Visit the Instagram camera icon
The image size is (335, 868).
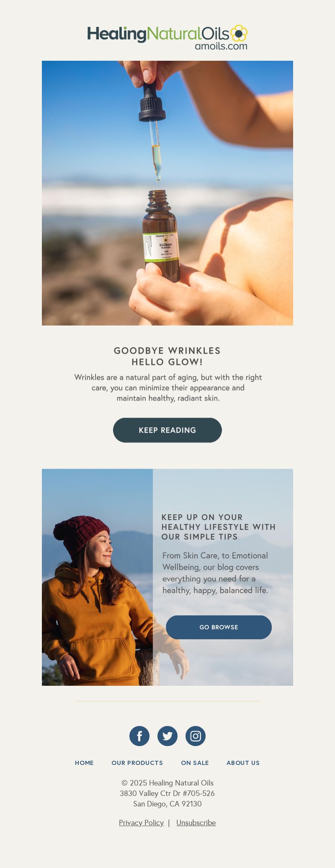(x=196, y=736)
